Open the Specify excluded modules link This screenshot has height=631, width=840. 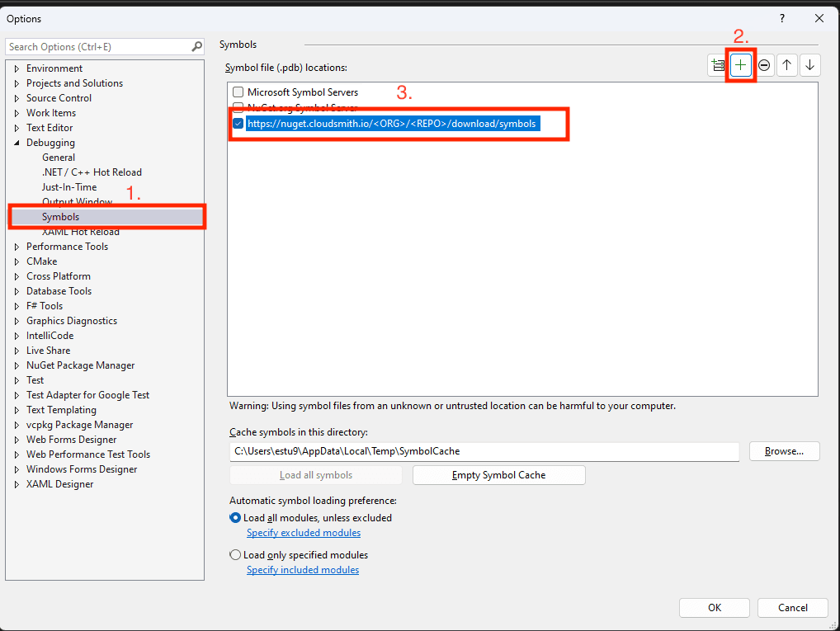pos(304,532)
